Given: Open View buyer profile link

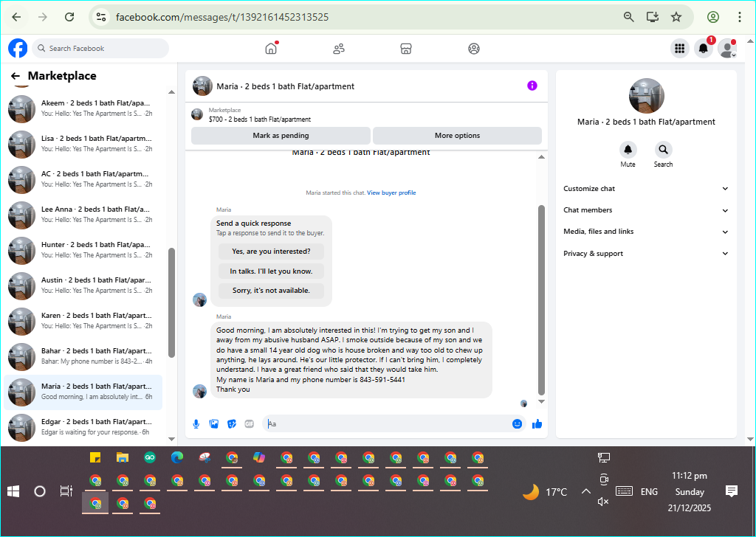Looking at the screenshot, I should (x=391, y=193).
